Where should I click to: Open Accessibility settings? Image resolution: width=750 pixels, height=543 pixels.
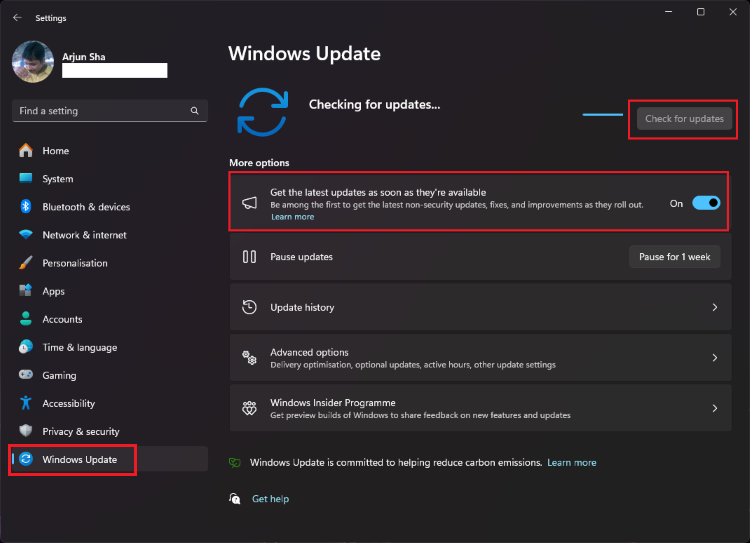[110, 403]
